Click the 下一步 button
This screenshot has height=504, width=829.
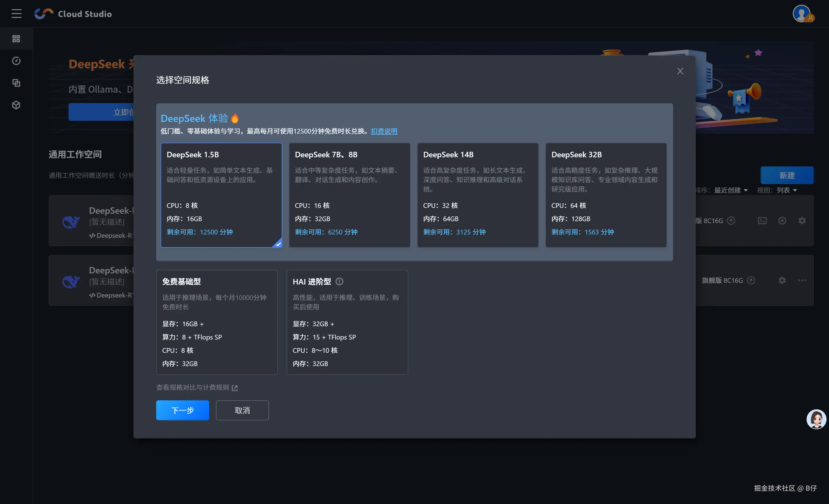pyautogui.click(x=182, y=410)
